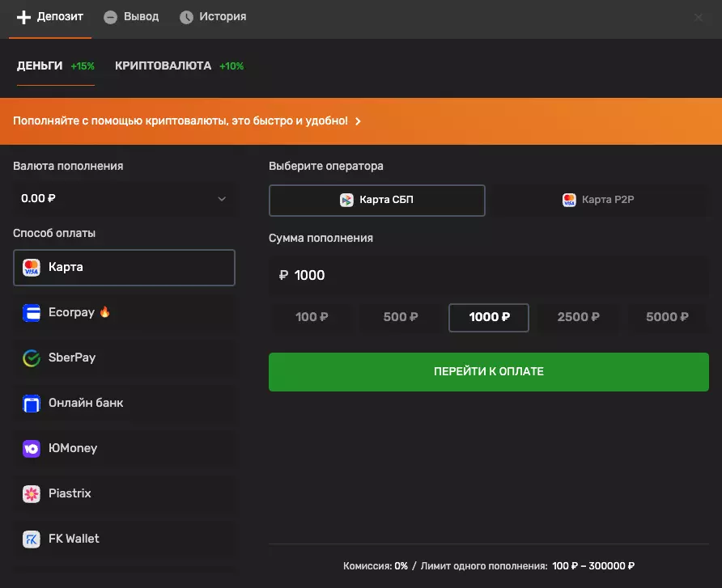Select the Карта СБП operator
The height and width of the screenshot is (588, 722).
376,200
